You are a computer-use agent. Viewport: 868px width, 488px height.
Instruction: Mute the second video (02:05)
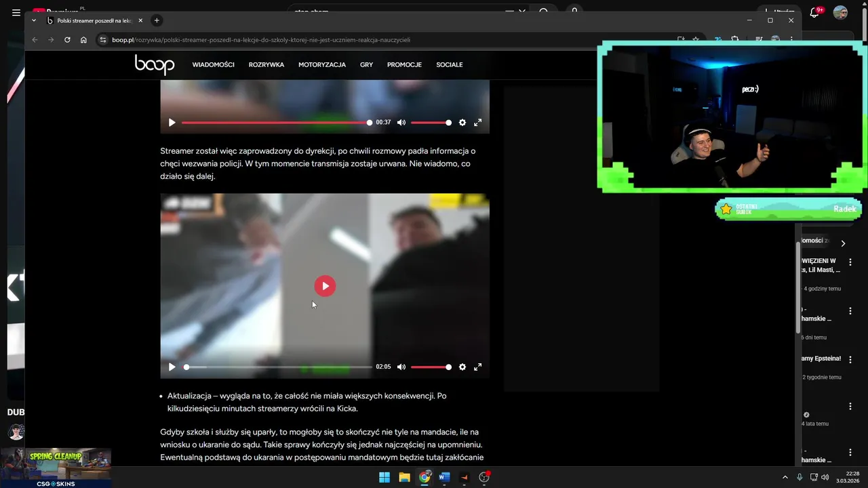click(x=401, y=367)
